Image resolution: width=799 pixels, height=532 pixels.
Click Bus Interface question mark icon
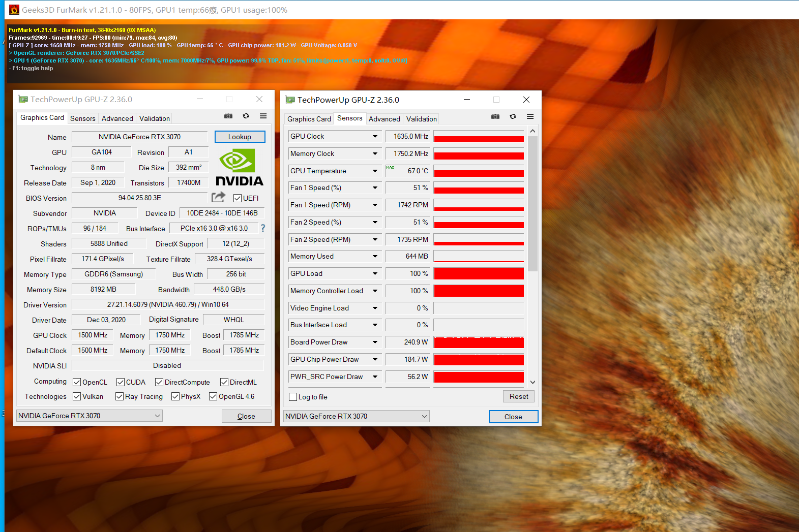(x=263, y=228)
